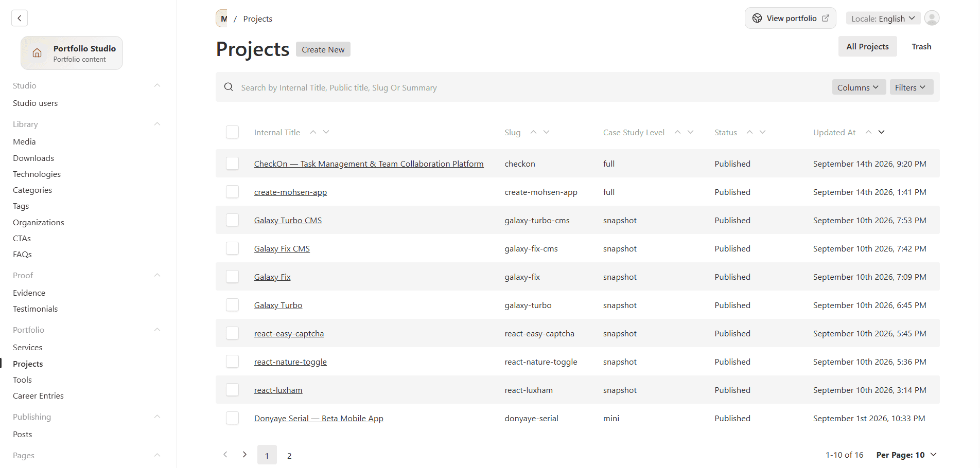Collapse the Proof sidebar group
Image resolution: width=980 pixels, height=468 pixels.
click(157, 275)
